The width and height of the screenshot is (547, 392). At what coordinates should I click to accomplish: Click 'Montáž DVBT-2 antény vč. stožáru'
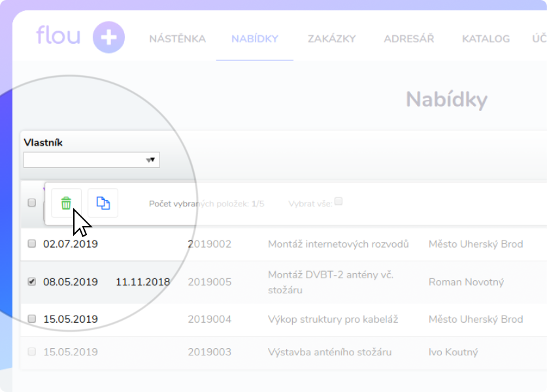[331, 282]
